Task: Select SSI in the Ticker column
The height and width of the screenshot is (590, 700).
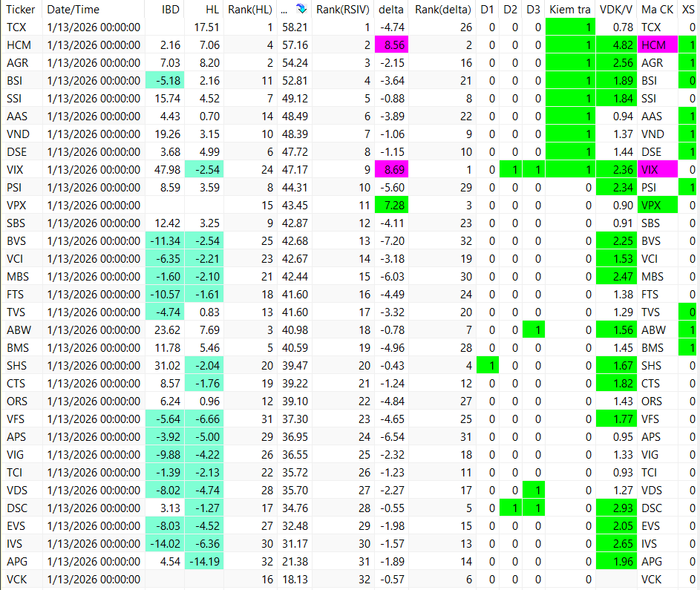Action: coord(14,99)
